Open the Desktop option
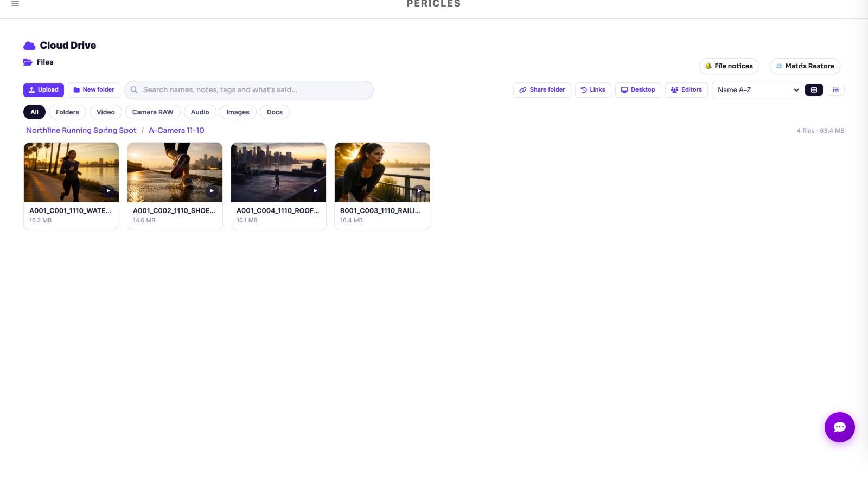 pos(638,90)
